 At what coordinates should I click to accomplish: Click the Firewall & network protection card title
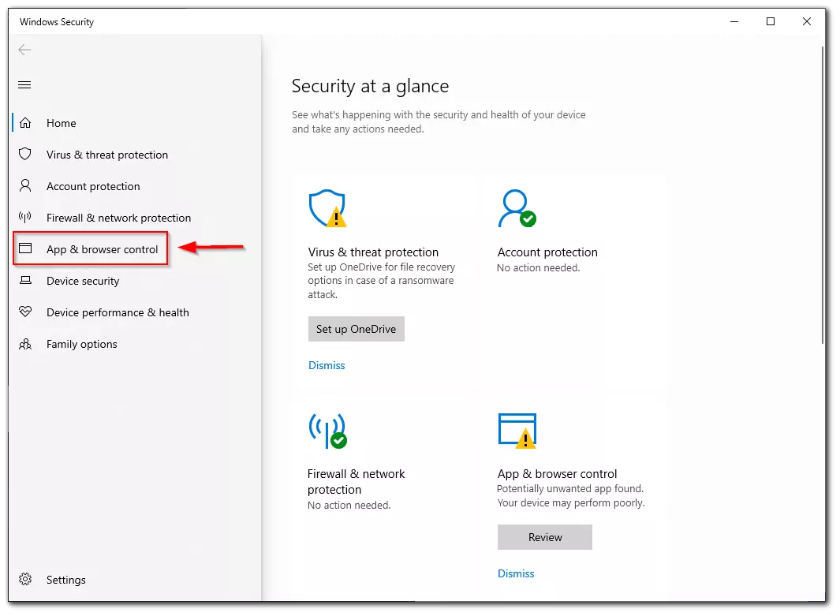tap(357, 482)
